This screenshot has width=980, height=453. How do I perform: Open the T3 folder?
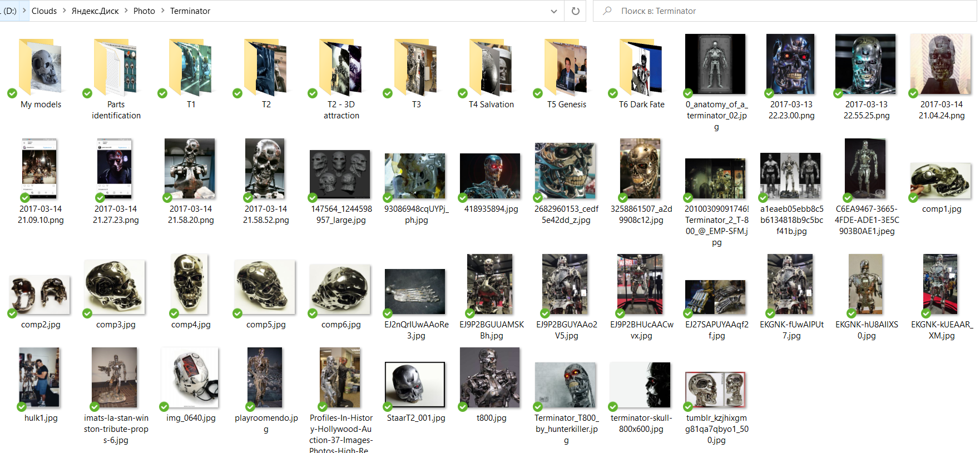416,67
